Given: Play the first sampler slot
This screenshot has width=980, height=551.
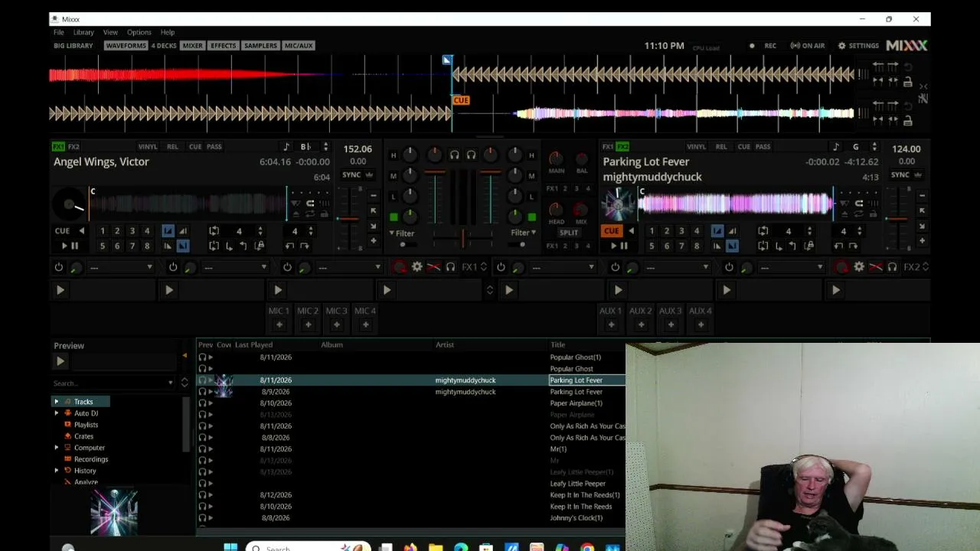Looking at the screenshot, I should pyautogui.click(x=60, y=290).
